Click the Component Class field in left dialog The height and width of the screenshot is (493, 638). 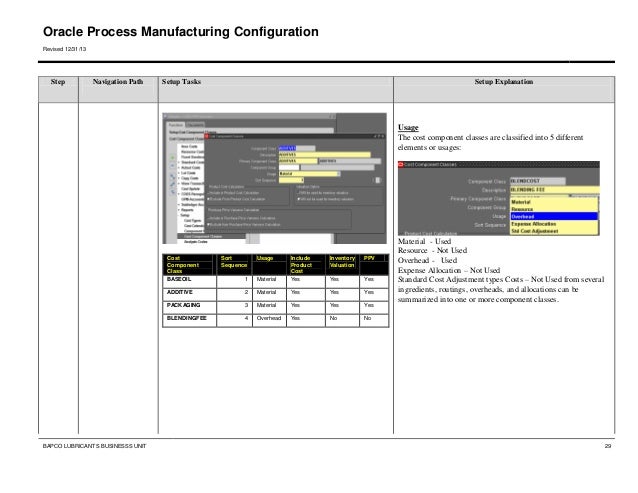click(297, 148)
